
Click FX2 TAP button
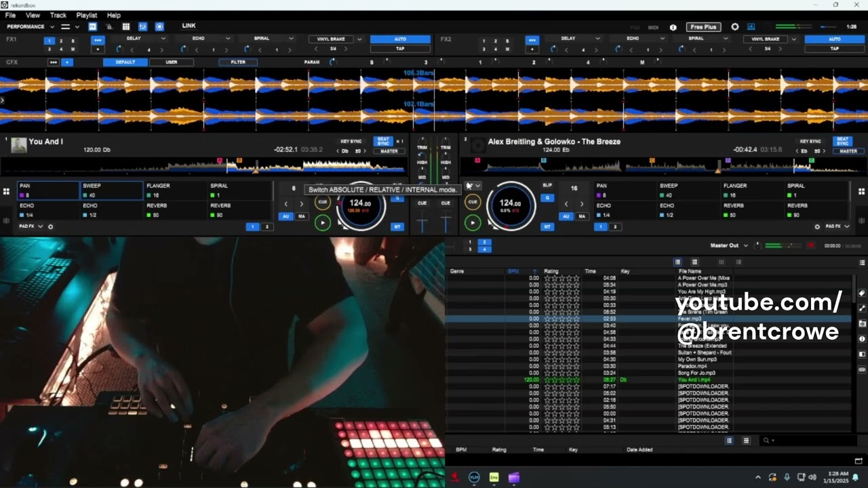[835, 49]
